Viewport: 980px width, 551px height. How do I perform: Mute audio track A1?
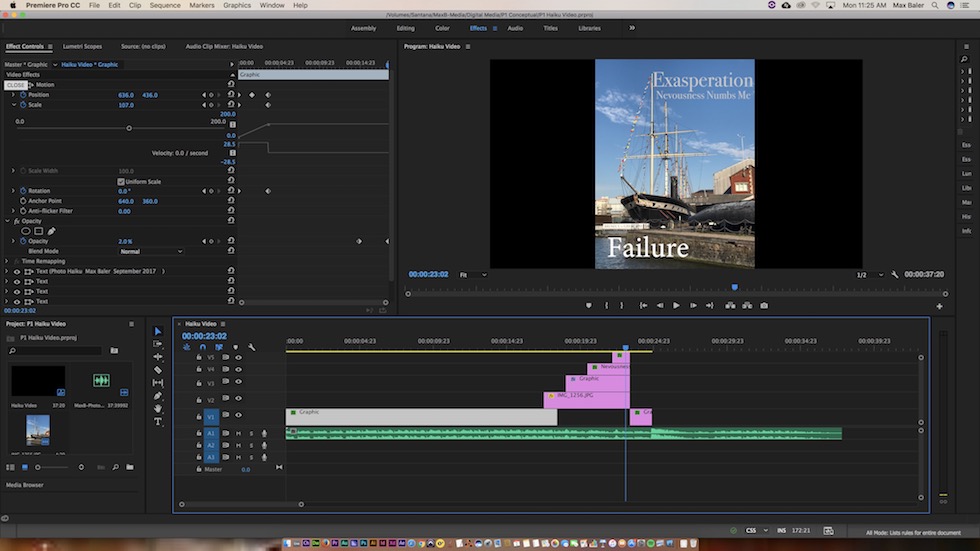point(238,433)
